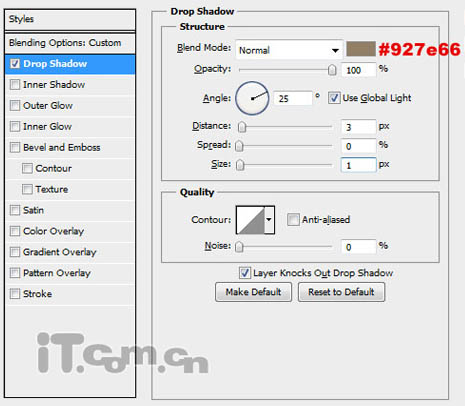
Task: Enable the Gradient Overlay checkbox
Action: click(15, 252)
